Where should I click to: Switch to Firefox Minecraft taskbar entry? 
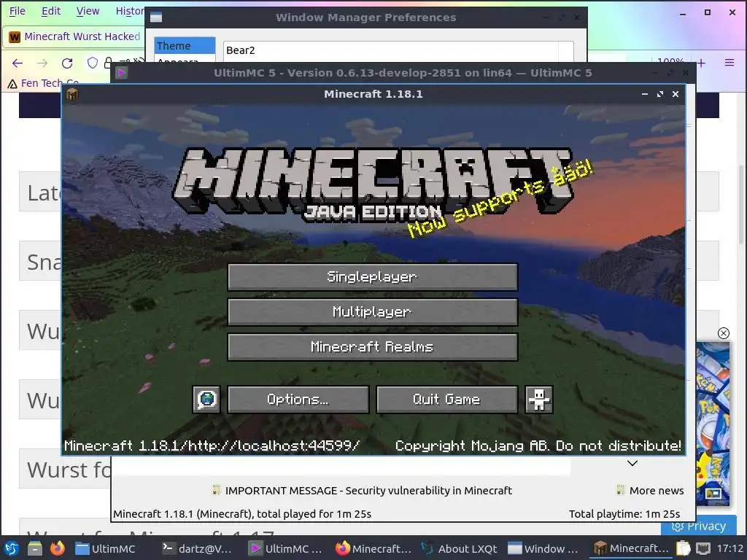tap(373, 548)
